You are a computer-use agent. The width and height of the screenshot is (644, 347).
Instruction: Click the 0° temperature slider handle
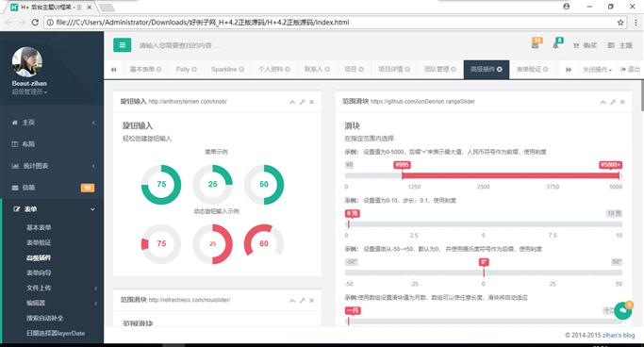tap(484, 262)
